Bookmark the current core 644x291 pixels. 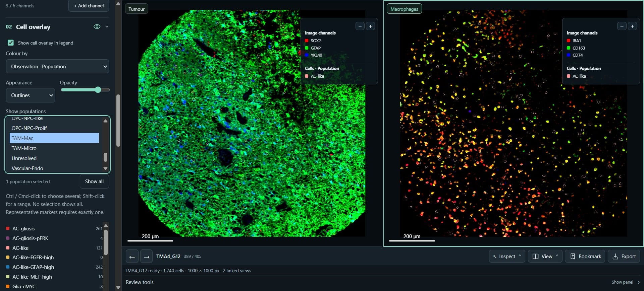(x=585, y=257)
